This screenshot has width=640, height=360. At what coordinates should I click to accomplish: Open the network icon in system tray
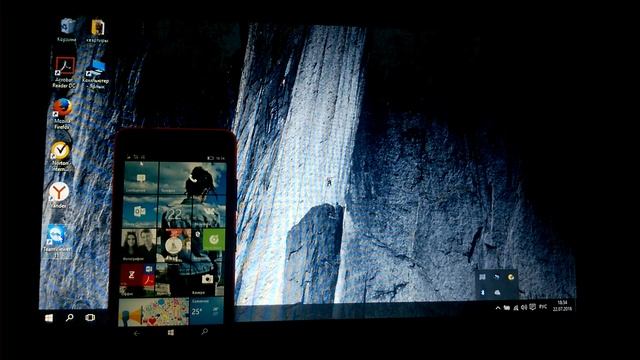click(x=516, y=308)
